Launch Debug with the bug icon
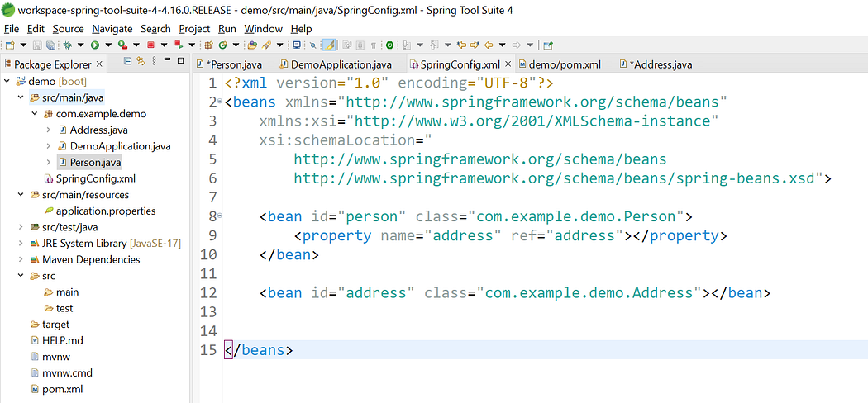This screenshot has height=403, width=868. click(x=68, y=45)
